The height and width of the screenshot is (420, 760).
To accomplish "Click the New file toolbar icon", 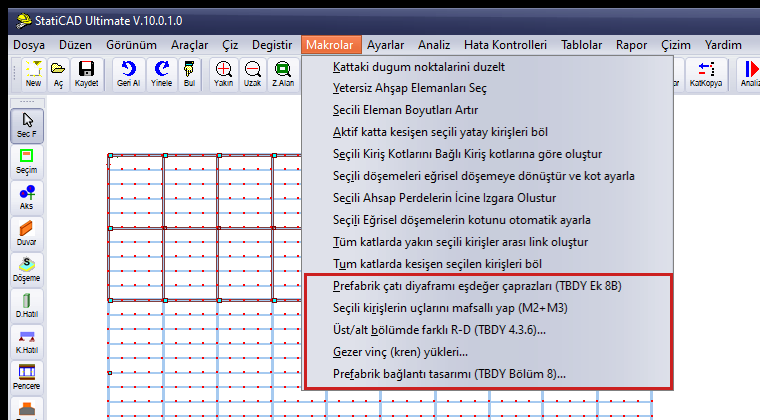I will coord(33,74).
